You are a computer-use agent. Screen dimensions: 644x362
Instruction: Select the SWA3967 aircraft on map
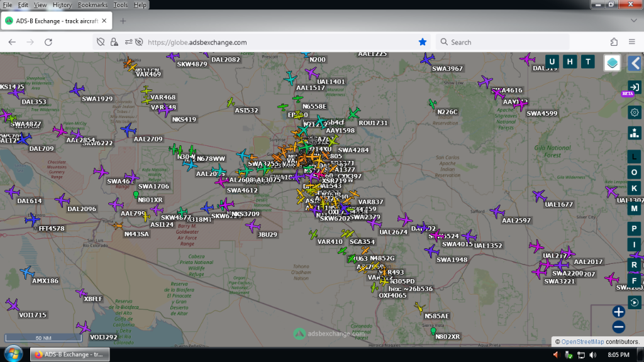pos(428,60)
